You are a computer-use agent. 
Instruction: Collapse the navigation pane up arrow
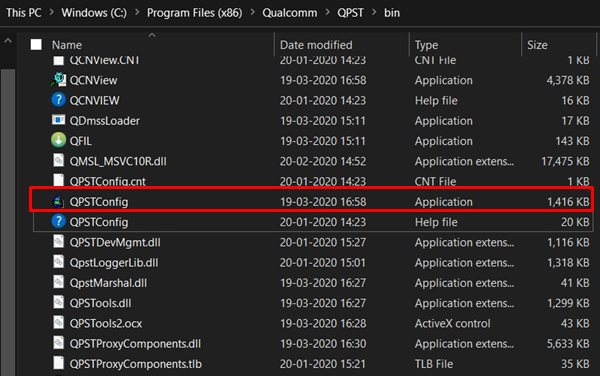pos(8,41)
